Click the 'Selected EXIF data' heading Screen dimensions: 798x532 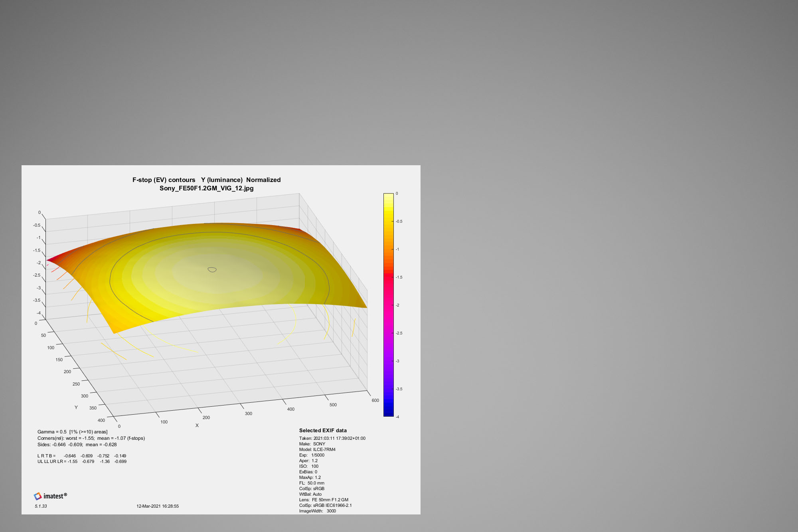[x=323, y=431]
